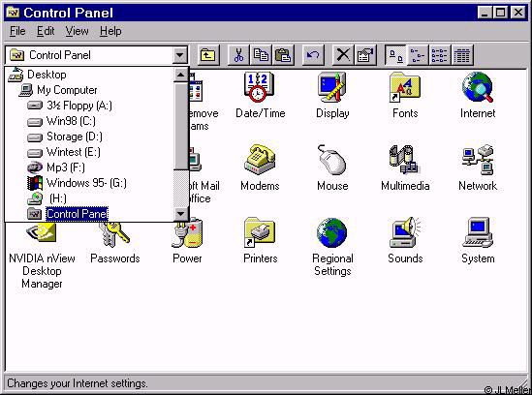The height and width of the screenshot is (395, 532).
Task: Switch to Small Icons view
Action: coord(418,55)
